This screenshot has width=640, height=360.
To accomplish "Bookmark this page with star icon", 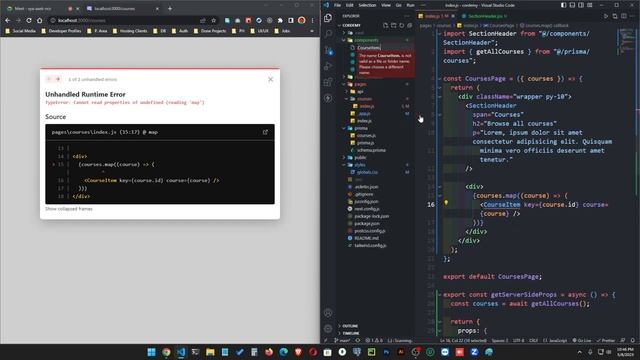I will tap(213, 20).
